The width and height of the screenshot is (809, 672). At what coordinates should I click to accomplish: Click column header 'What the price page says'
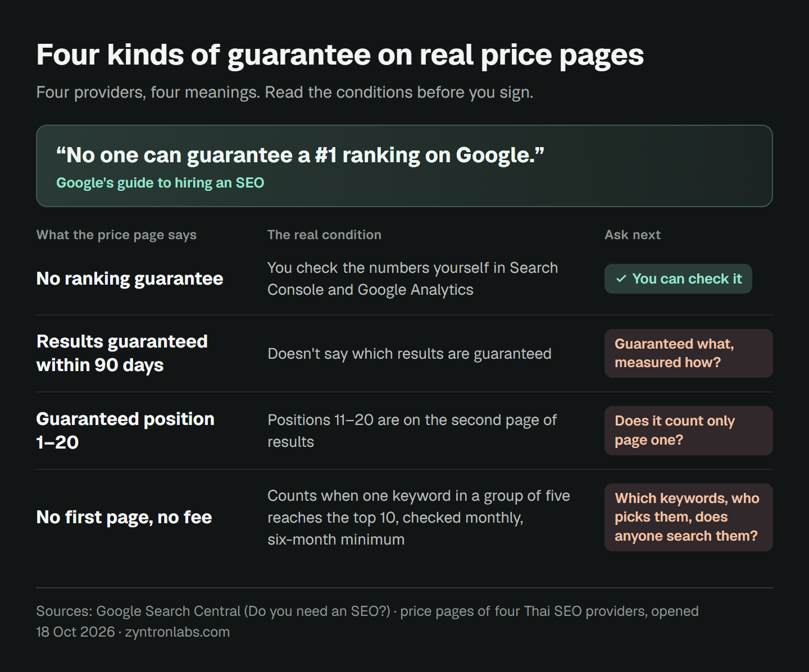pos(116,235)
